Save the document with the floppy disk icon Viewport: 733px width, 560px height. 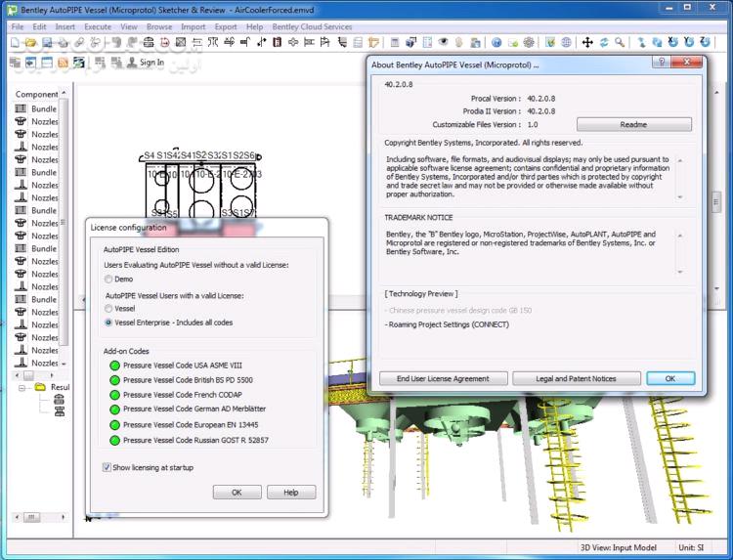[47, 43]
